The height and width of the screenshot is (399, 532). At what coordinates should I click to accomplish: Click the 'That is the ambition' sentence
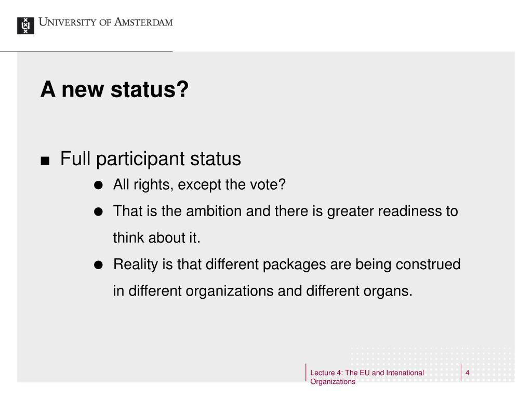click(x=285, y=211)
